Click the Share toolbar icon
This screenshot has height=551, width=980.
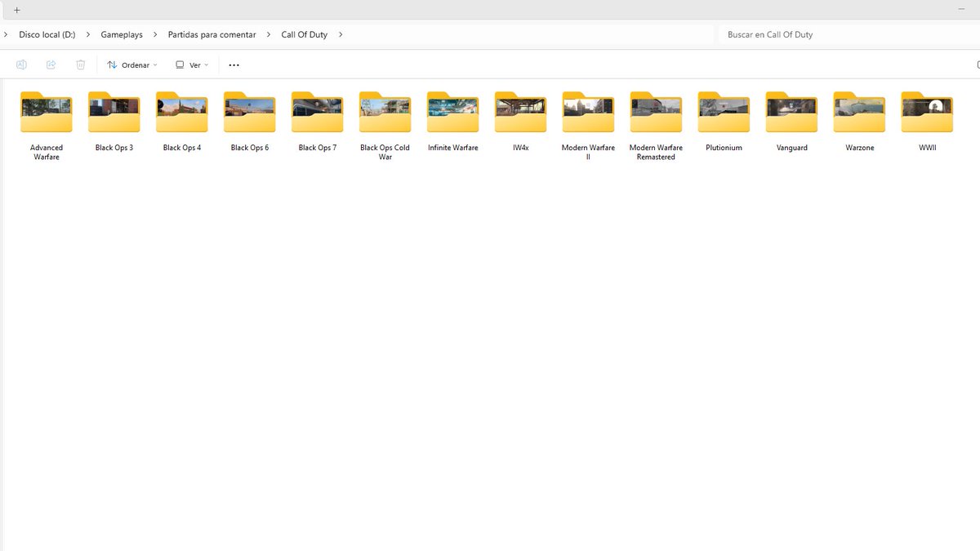click(51, 64)
